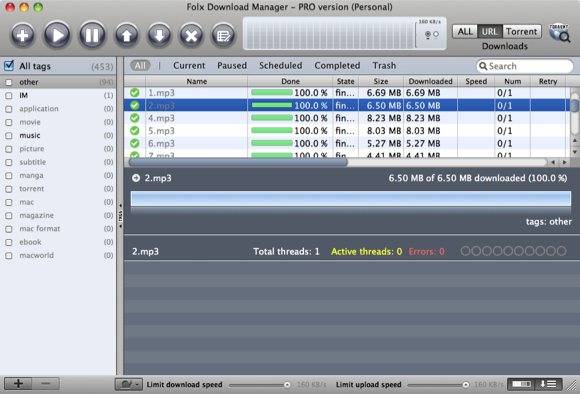Show only URL downloads
This screenshot has width=580, height=394.
pyautogui.click(x=490, y=31)
